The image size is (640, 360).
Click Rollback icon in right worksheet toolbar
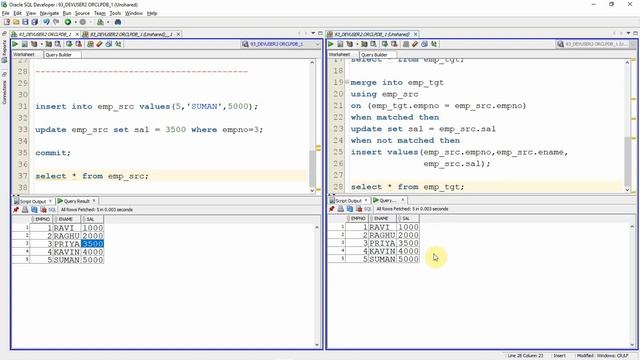click(394, 44)
